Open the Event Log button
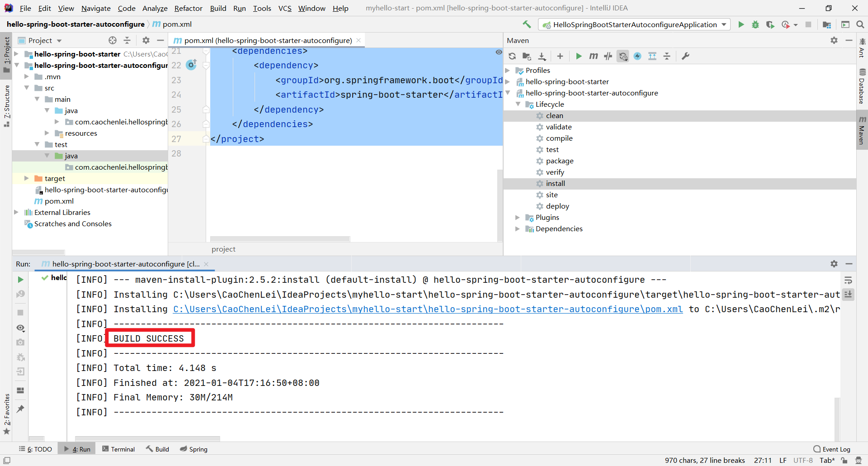The width and height of the screenshot is (868, 466). (832, 449)
